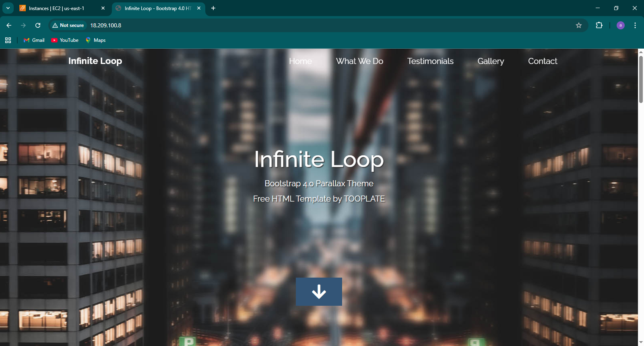Open the What We Do section
Screen dimensions: 644x346
(x=359, y=61)
